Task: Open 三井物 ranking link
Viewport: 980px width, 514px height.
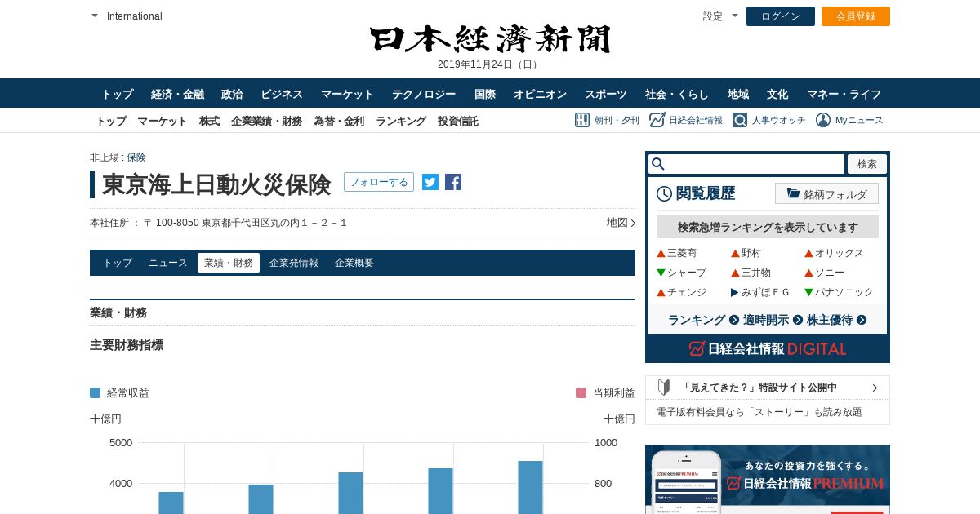Action: pos(756,273)
